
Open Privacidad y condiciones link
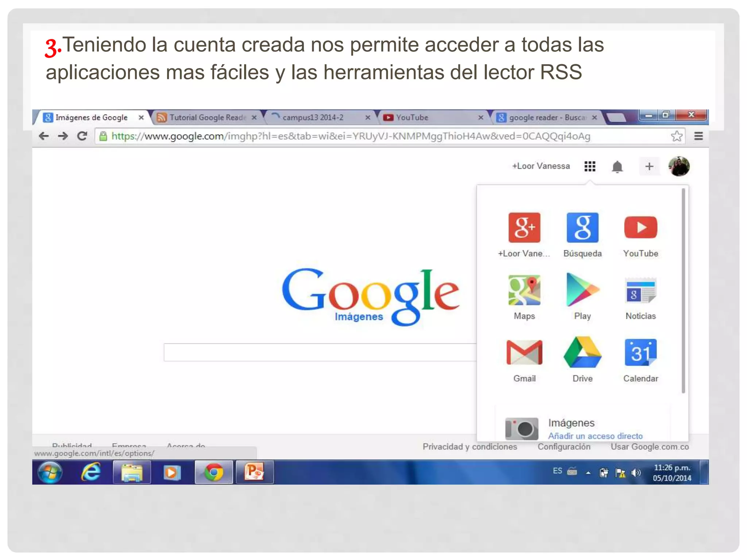click(x=470, y=447)
